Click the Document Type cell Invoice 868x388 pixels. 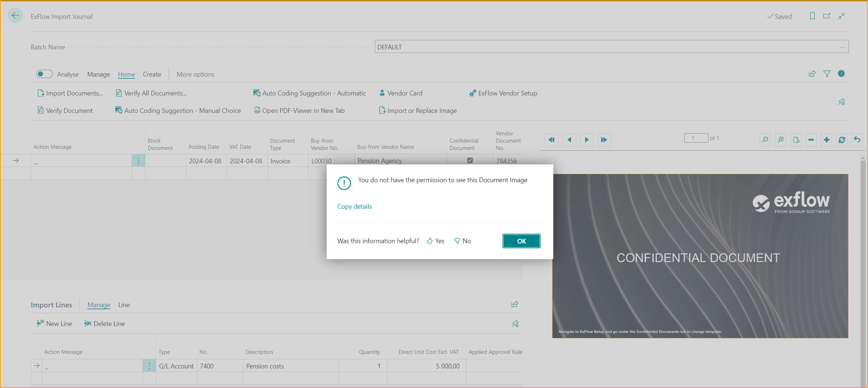tap(288, 160)
